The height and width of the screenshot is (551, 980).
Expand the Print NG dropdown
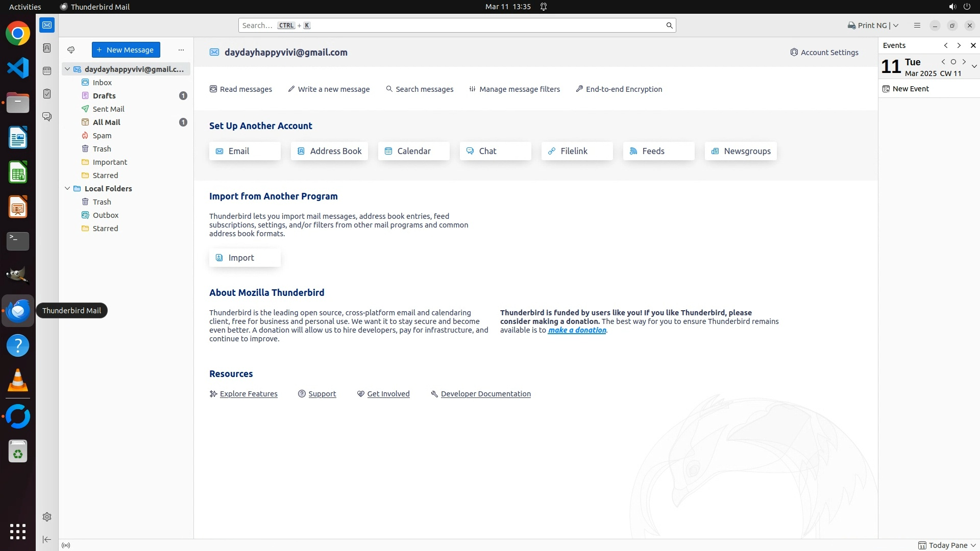[896, 26]
